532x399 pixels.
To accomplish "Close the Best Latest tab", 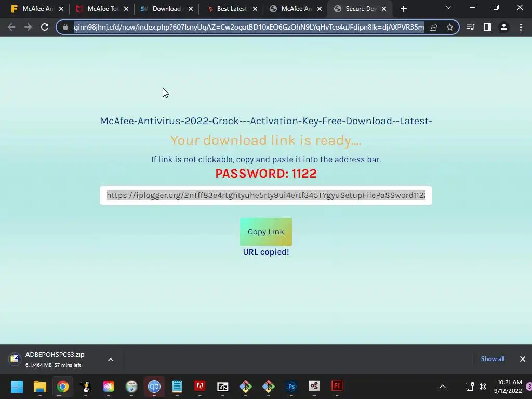I will (x=255, y=9).
